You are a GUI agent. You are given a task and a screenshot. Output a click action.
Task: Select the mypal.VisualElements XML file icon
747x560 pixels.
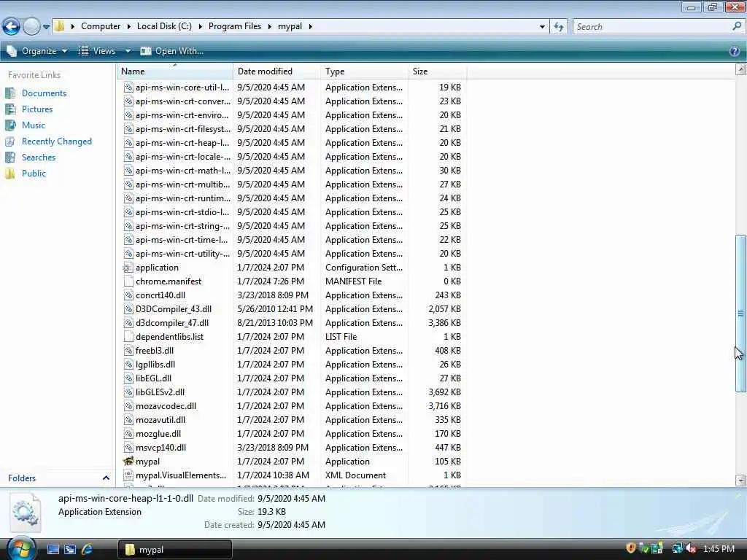tap(128, 475)
